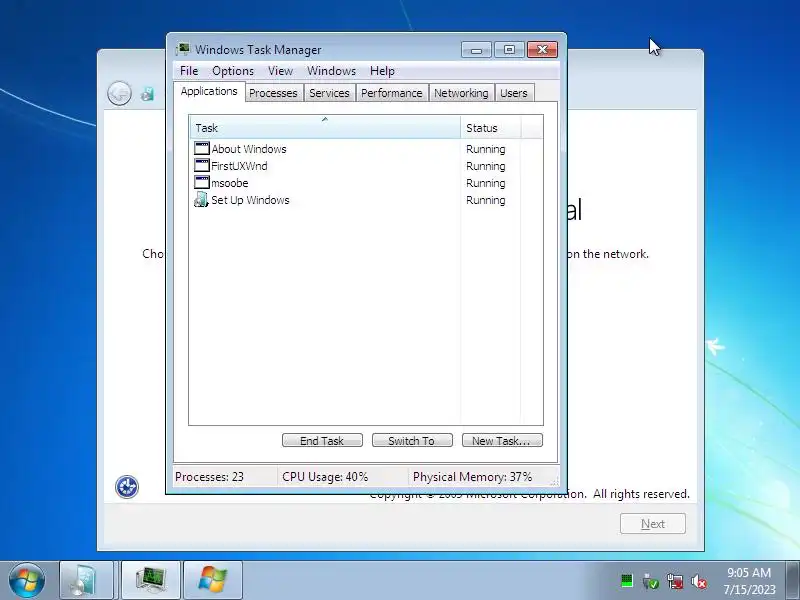
Task: Switch to the Users tab
Action: [514, 93]
